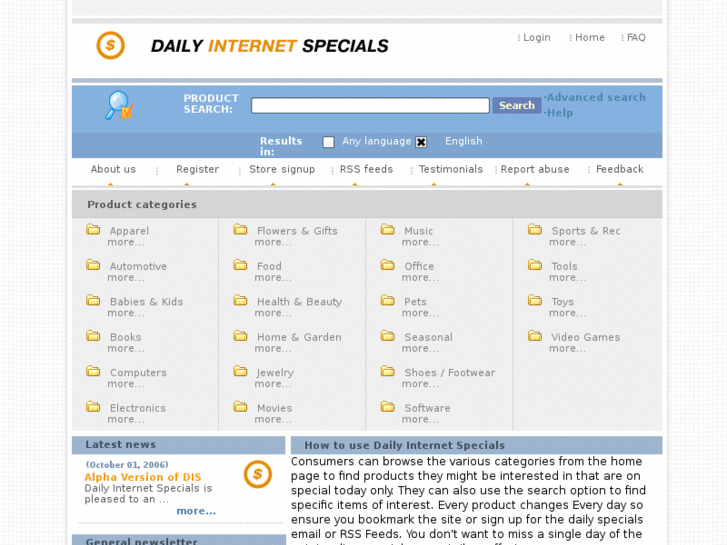Click the Login link in header
Screen dimensions: 727x545
pos(536,38)
